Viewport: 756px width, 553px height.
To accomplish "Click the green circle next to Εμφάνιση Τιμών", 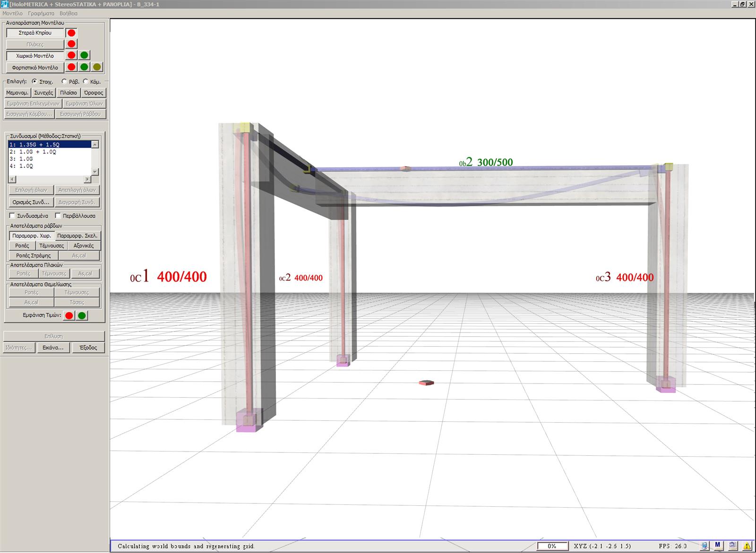I will (82, 315).
